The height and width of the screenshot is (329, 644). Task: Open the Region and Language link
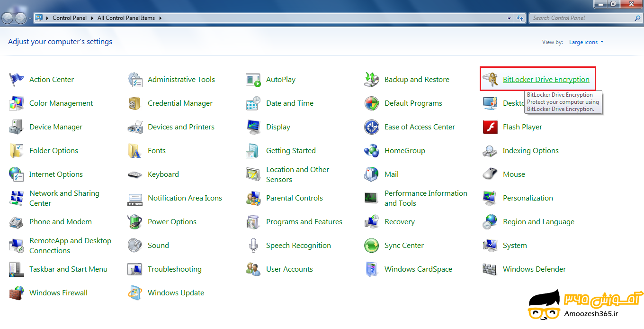pos(538,222)
